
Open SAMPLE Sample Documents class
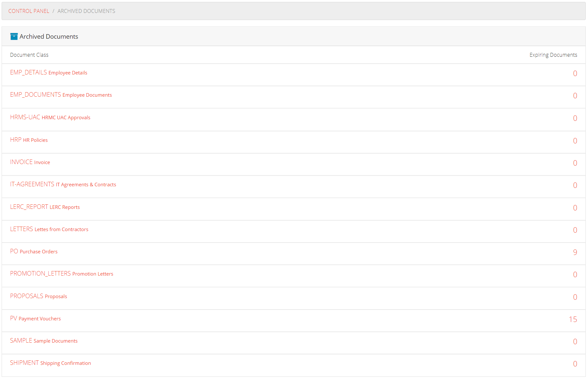click(44, 341)
